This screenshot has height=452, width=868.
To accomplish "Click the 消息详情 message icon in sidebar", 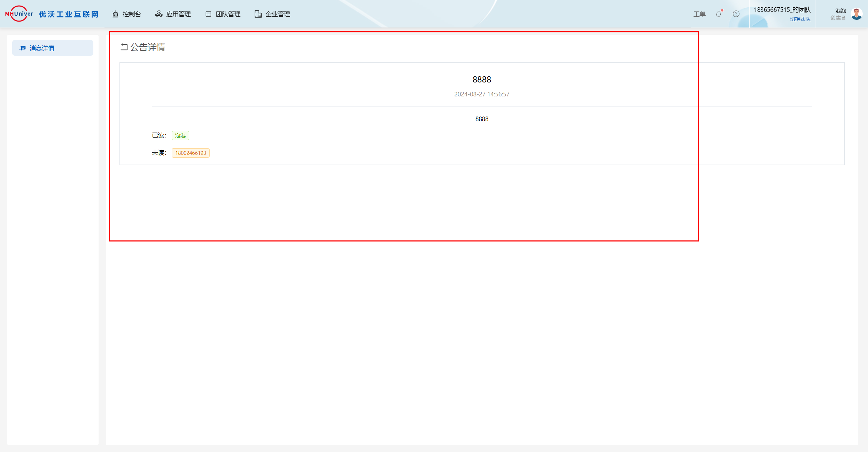I will (x=22, y=48).
